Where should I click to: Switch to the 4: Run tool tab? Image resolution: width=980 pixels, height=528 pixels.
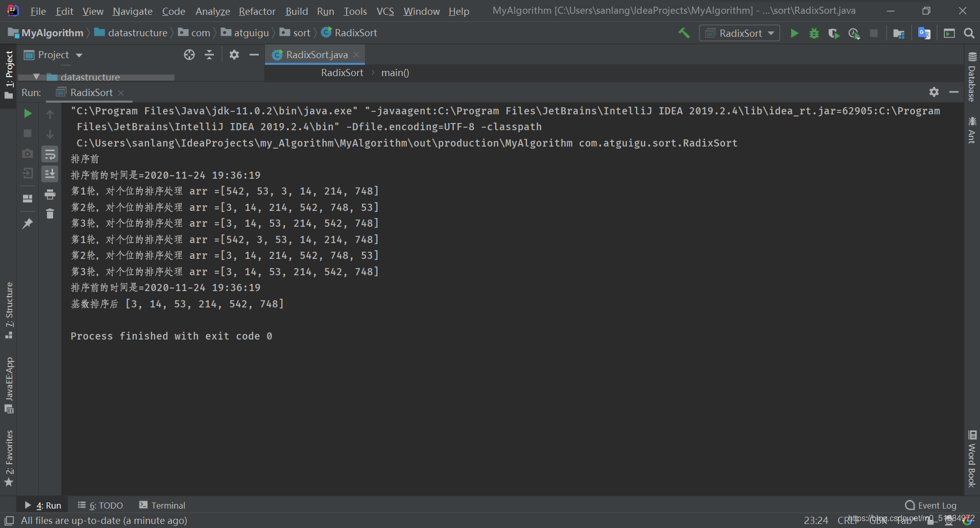pos(43,505)
